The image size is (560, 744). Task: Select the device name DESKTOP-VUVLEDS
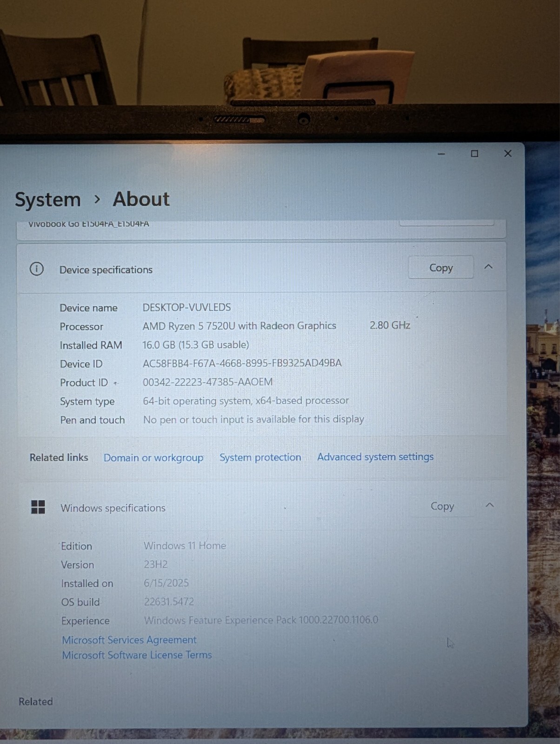(187, 307)
